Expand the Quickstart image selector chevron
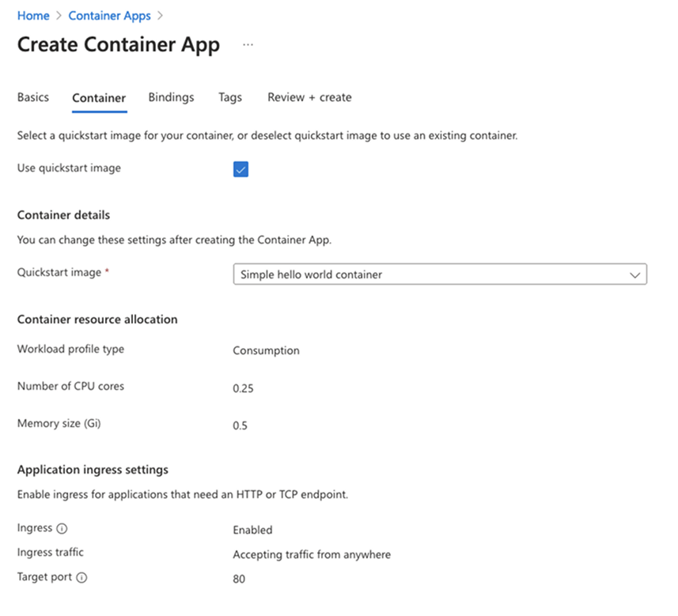The height and width of the screenshot is (616, 678). pyautogui.click(x=635, y=274)
